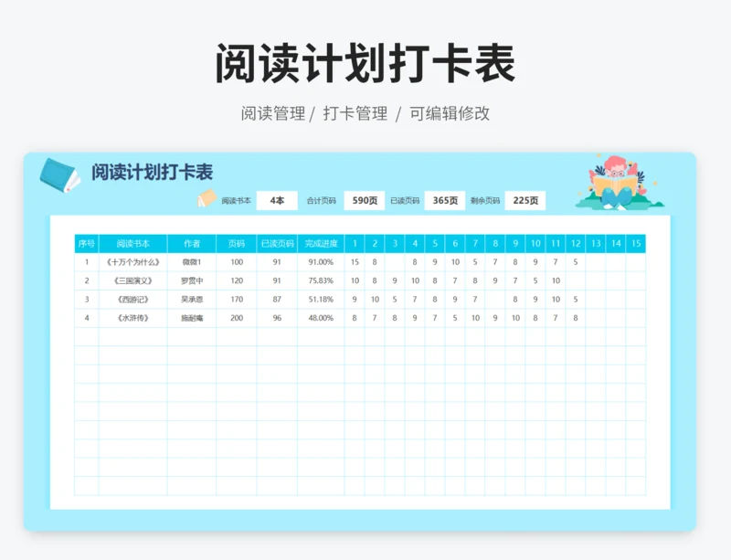The image size is (731, 560).
Task: Select the 施耐庵 author cell
Action: tap(192, 318)
